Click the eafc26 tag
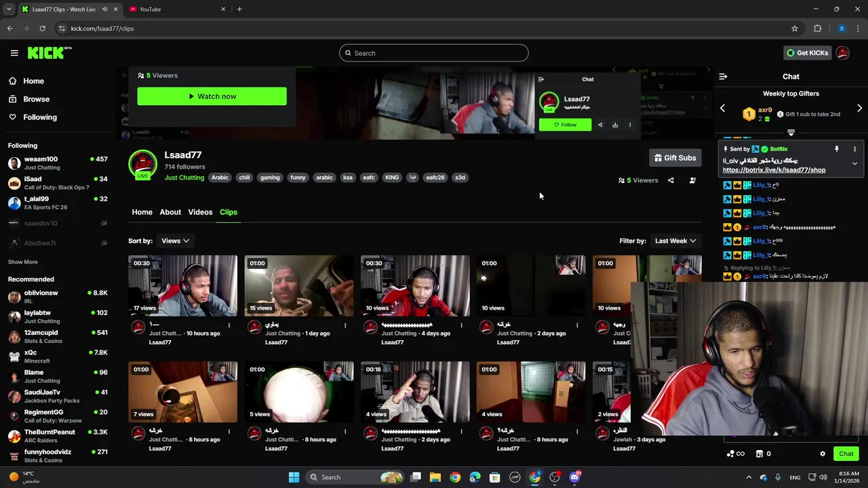Screen dimensions: 868x488 [x=435, y=178]
